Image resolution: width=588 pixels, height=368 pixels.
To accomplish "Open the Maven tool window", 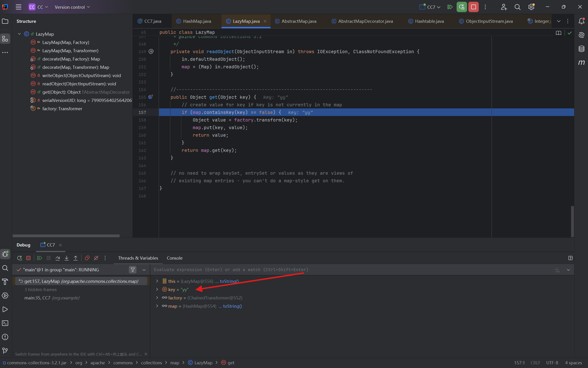I will 582,62.
